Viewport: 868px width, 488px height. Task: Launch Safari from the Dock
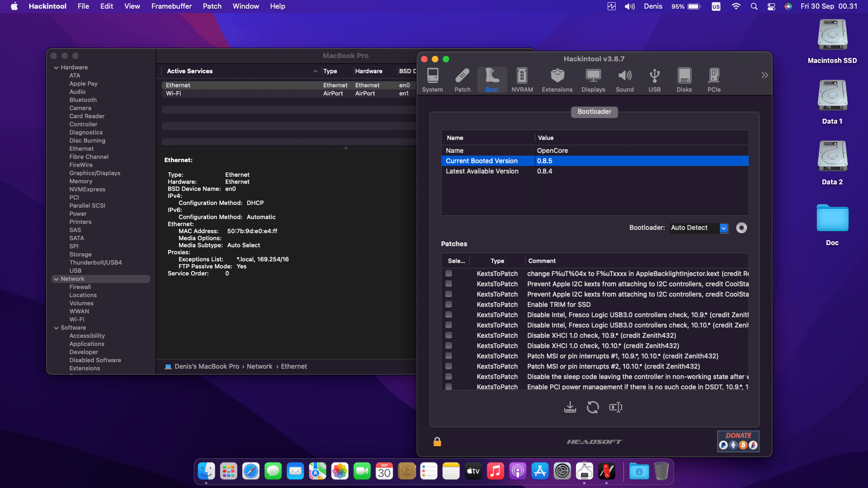point(251,471)
